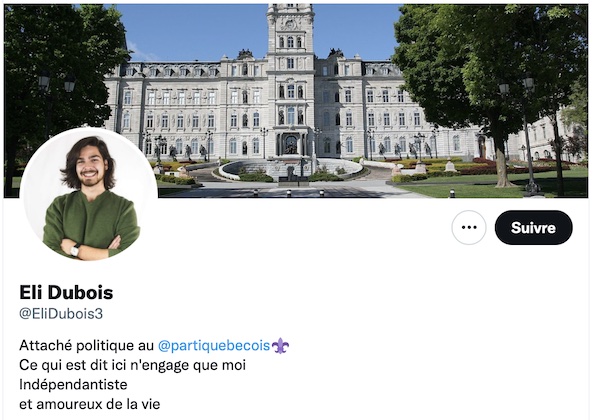
Task: Click the "Attaché politique au" bio text
Action: [x=86, y=345]
